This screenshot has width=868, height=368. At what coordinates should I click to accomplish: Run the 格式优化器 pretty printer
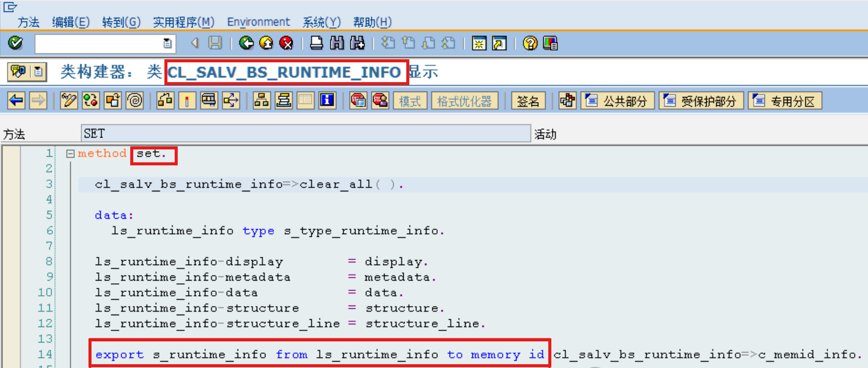464,100
